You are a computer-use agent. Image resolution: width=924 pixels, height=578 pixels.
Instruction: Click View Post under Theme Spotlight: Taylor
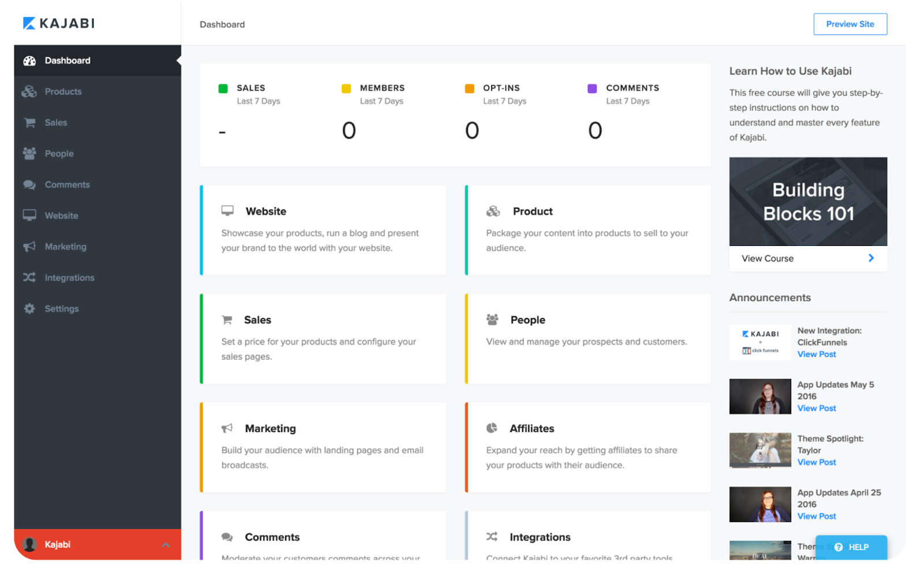click(817, 463)
